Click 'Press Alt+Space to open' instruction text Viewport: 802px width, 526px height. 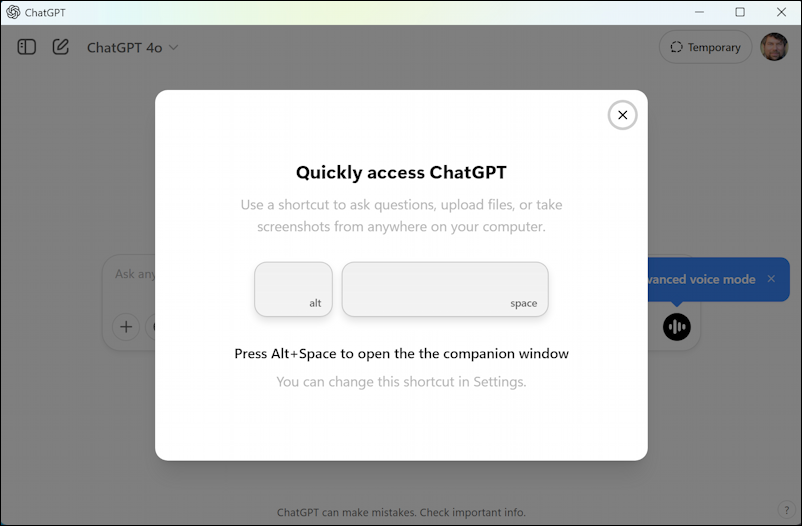(401, 354)
